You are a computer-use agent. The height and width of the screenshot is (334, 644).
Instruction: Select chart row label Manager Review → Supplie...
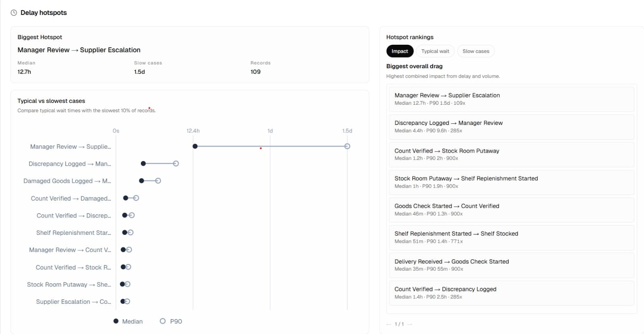click(70, 147)
